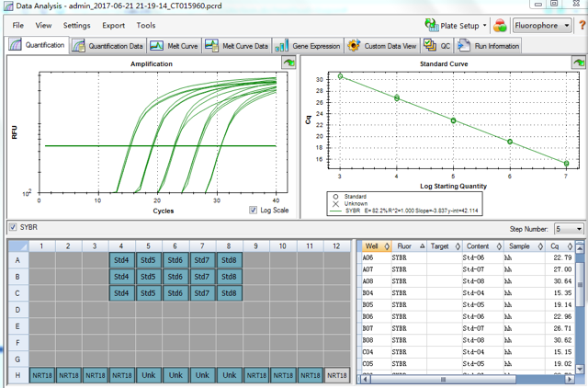Viewport: 588px width, 388px height.
Task: Click the QC checklist icon
Action: click(430, 46)
